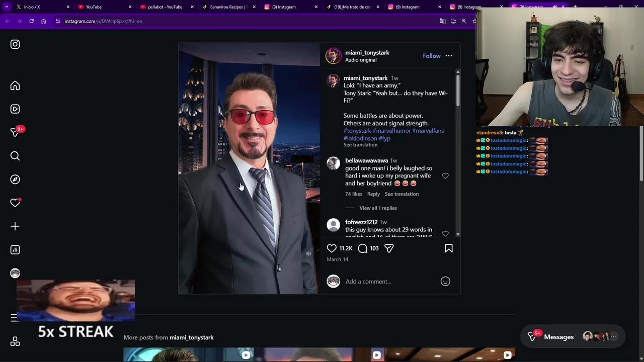
Task: Switch to the Inicio / X tab
Action: click(42, 7)
